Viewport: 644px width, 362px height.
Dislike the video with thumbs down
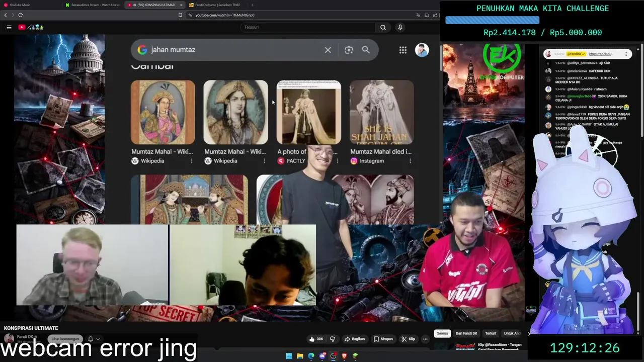coord(332,339)
